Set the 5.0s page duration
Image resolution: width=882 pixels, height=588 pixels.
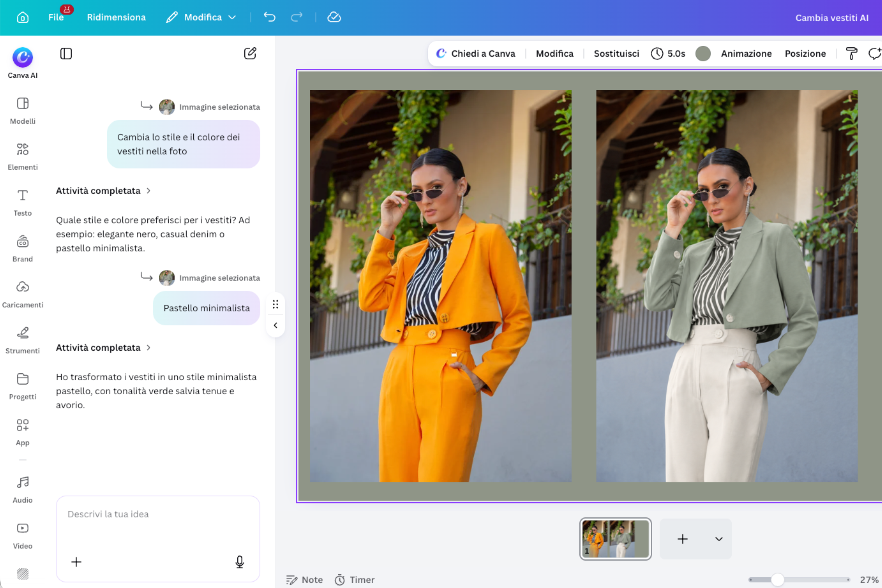click(668, 54)
